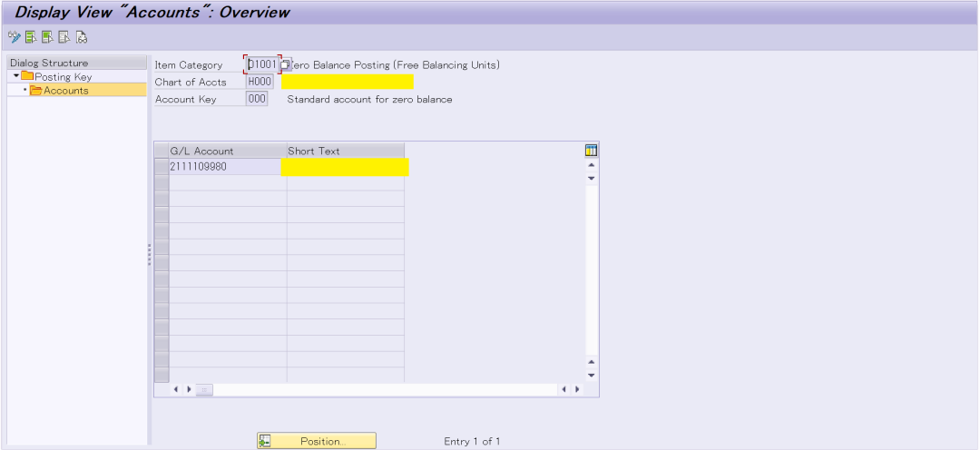Click the document-with-glasses toolbar icon
Viewport: 980px width, 450px height.
click(82, 37)
